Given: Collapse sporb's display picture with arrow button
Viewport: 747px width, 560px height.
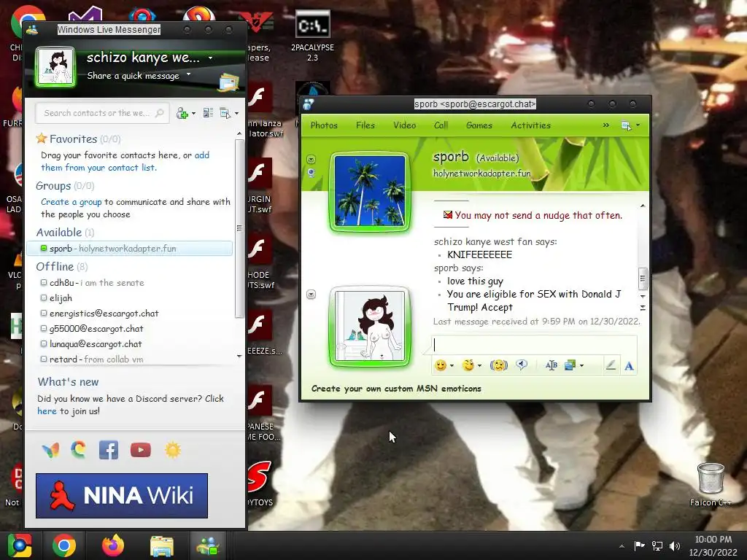Looking at the screenshot, I should tap(311, 159).
